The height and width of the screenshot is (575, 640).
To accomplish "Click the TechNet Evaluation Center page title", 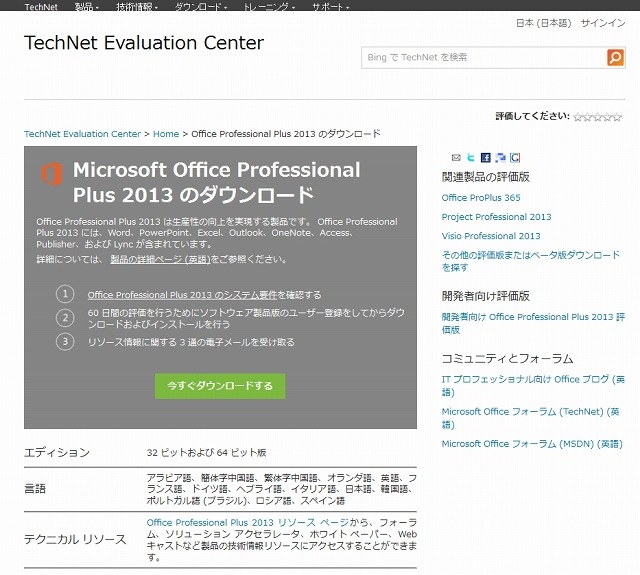I will (144, 43).
